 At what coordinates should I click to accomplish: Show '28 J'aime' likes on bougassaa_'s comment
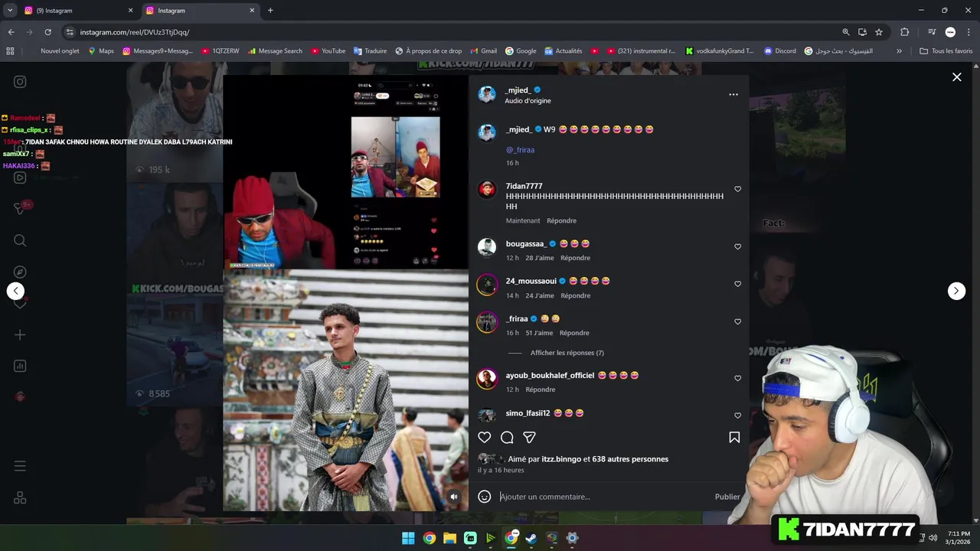540,258
